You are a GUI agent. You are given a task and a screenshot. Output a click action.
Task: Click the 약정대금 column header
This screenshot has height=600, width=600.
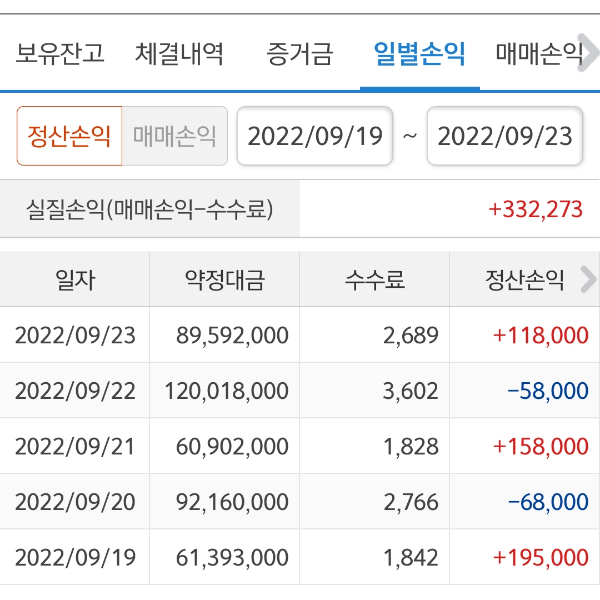coord(225,280)
